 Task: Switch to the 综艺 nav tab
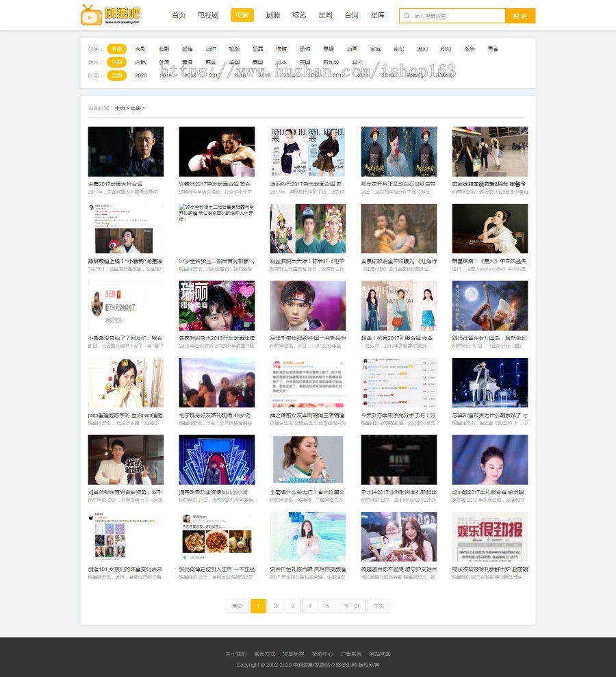click(299, 15)
